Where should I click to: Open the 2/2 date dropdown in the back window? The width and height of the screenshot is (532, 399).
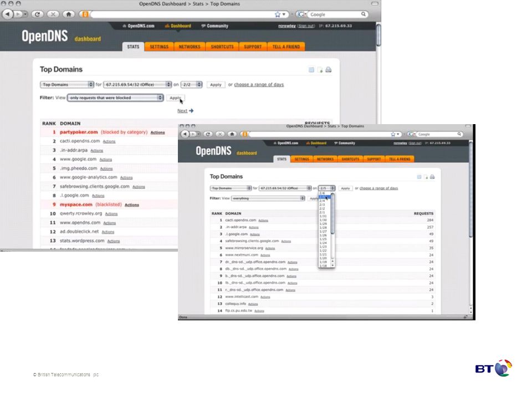(x=191, y=84)
